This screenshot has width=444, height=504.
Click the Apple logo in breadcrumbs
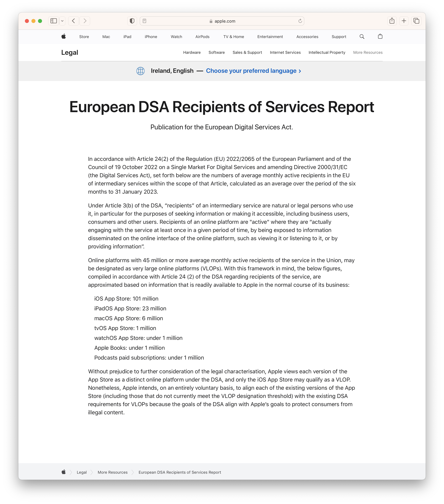64,472
